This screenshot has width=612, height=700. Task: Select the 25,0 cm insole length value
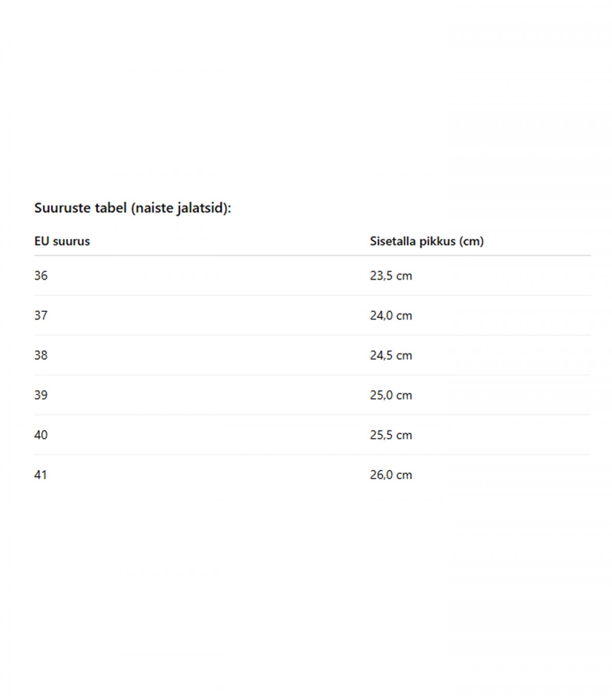[x=391, y=395]
